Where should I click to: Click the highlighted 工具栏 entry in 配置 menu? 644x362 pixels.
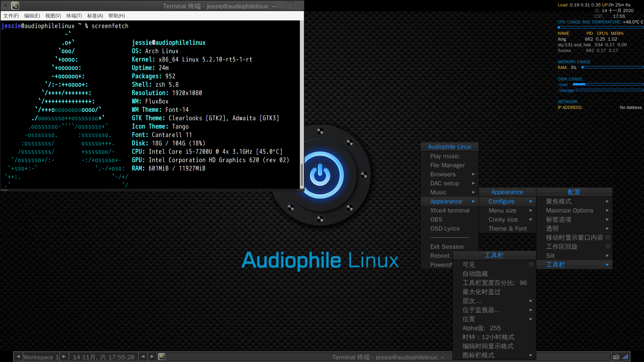pos(574,265)
